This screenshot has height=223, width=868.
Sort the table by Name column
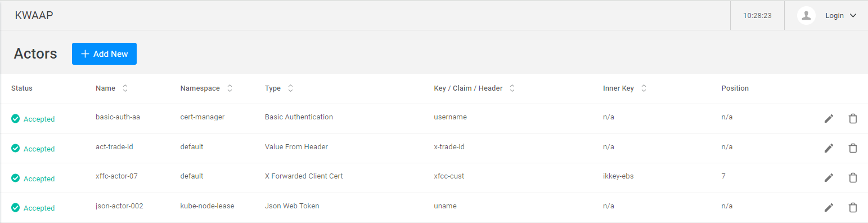coord(125,88)
